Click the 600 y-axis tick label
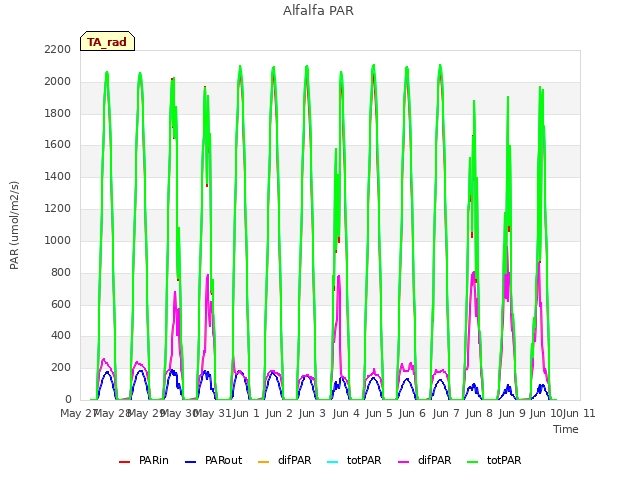This screenshot has height=480, width=640. pyautogui.click(x=61, y=304)
